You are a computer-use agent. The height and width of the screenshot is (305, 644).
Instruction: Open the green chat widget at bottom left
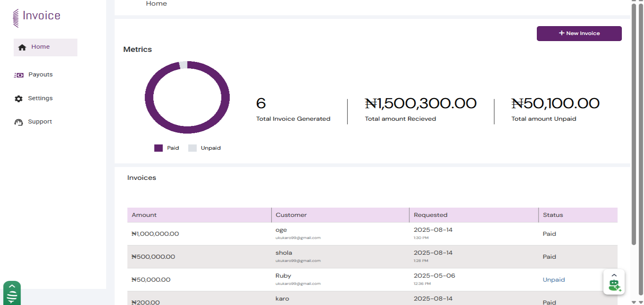click(12, 293)
